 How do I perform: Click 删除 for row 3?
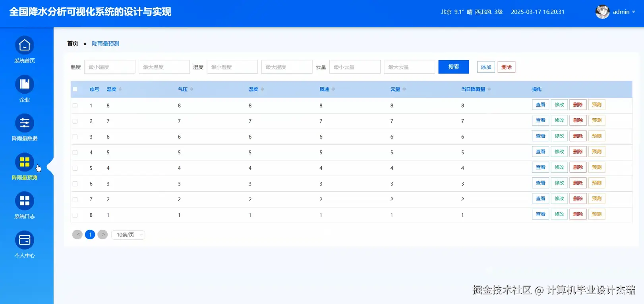tap(578, 136)
